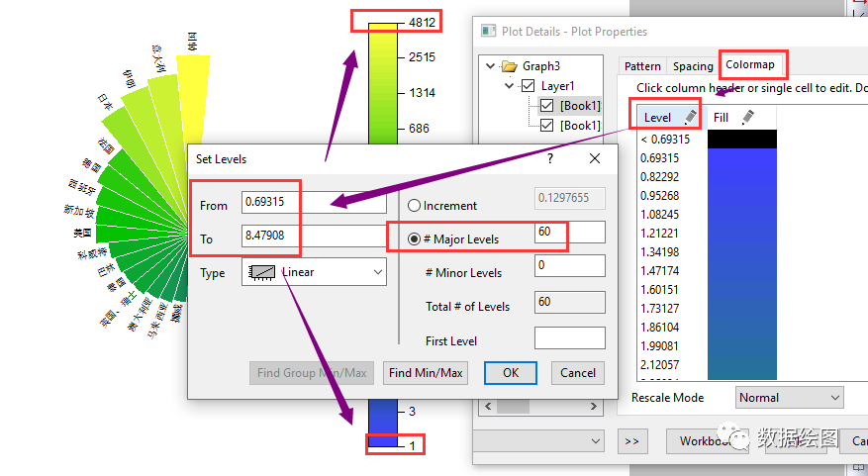Select the # Major Levels radio button

414,239
